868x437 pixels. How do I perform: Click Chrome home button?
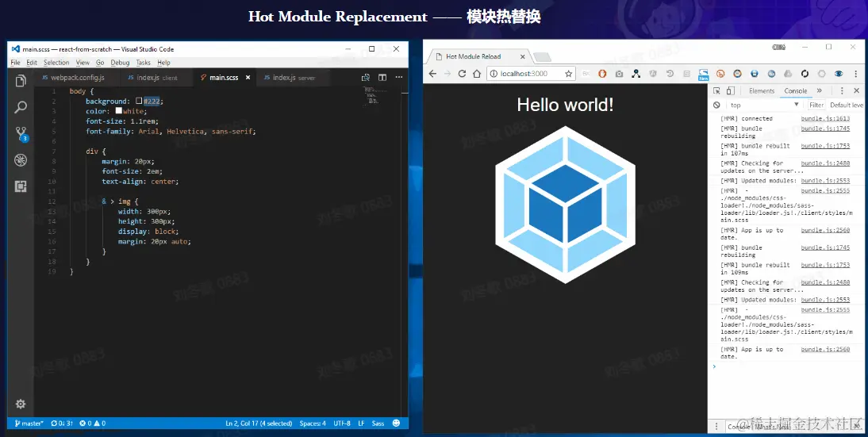click(477, 74)
